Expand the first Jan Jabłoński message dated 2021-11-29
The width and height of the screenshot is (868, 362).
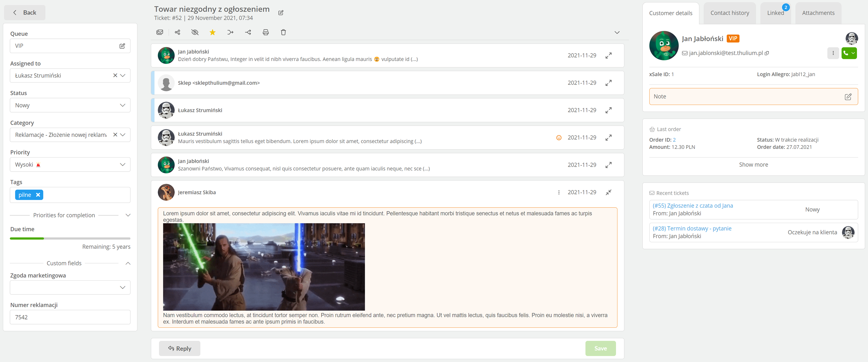(609, 55)
